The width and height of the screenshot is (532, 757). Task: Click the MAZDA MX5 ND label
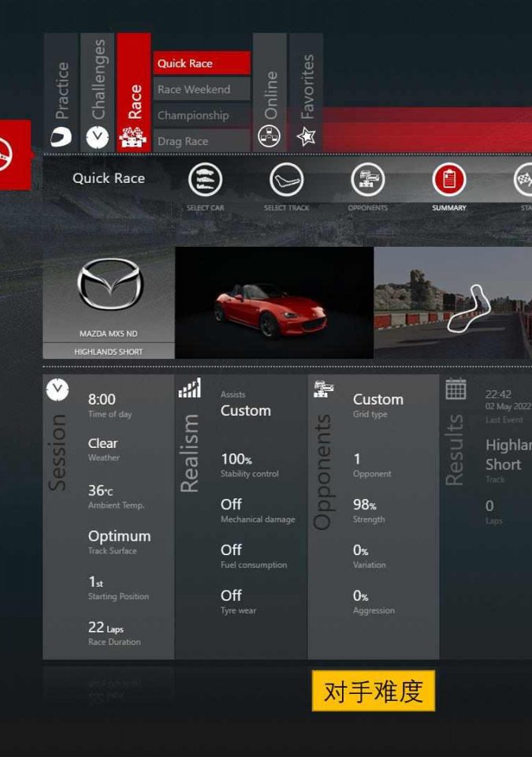point(109,334)
